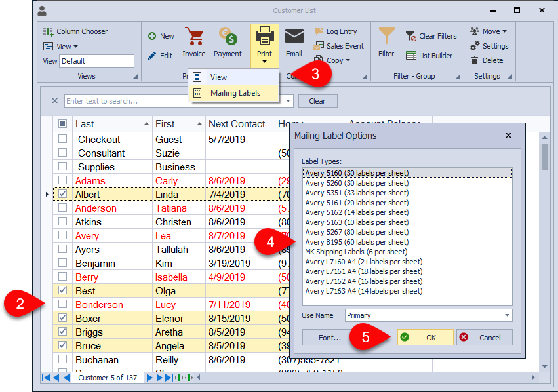Toggle the select-all checkbox in the grid header
Image resolution: width=558 pixels, height=392 pixels.
point(63,123)
